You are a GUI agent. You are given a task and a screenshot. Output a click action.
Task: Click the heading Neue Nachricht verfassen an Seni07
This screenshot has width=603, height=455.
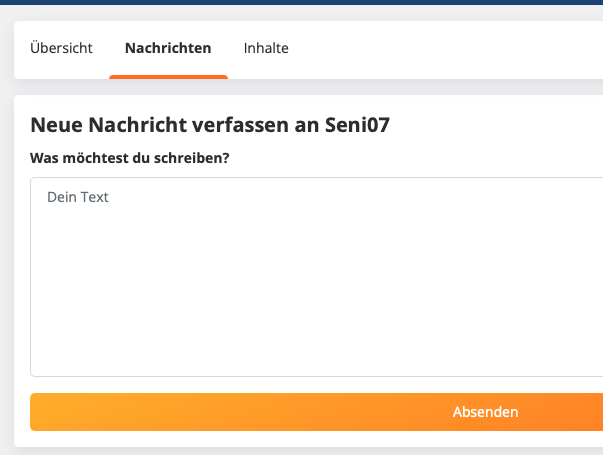[210, 125]
